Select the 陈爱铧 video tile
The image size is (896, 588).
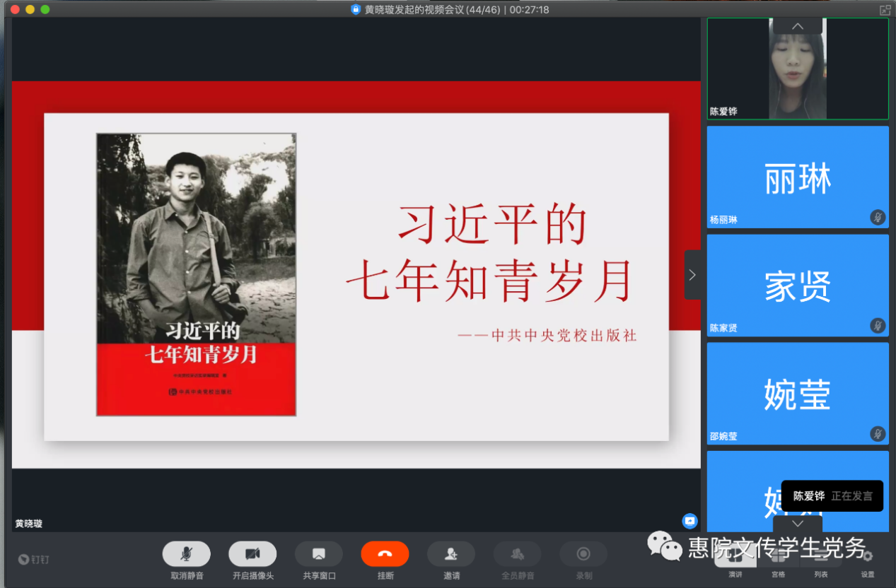(798, 69)
